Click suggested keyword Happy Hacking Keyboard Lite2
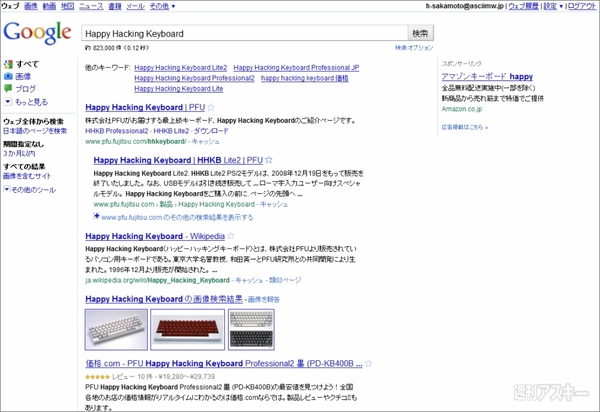Viewport: 600px width, 412px height. tap(181, 68)
